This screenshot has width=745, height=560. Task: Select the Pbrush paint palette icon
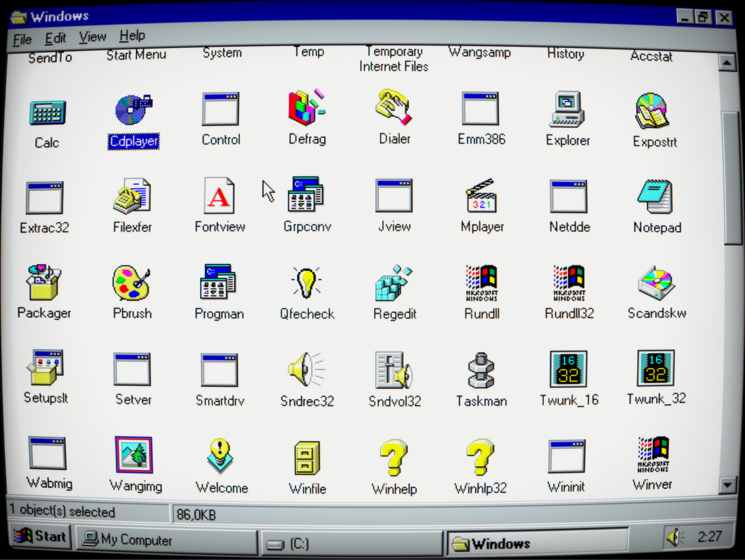pyautogui.click(x=131, y=283)
